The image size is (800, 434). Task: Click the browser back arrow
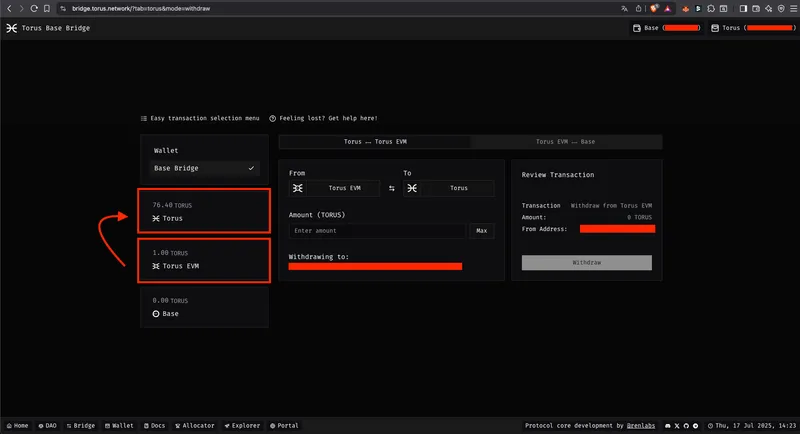point(9,8)
